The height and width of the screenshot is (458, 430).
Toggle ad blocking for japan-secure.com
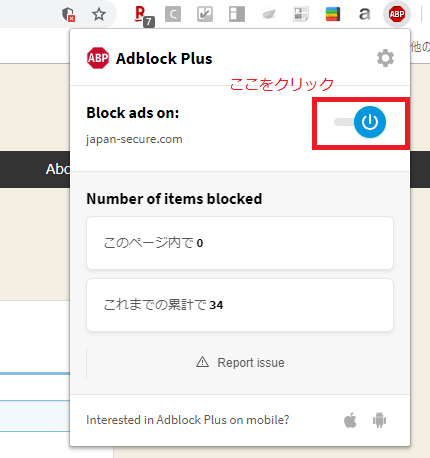point(360,122)
